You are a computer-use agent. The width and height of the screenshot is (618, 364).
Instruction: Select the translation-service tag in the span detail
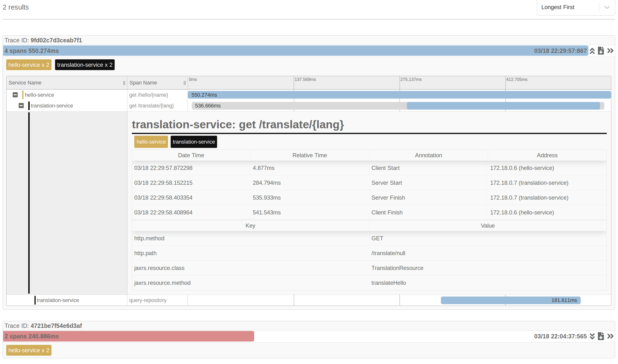point(193,142)
